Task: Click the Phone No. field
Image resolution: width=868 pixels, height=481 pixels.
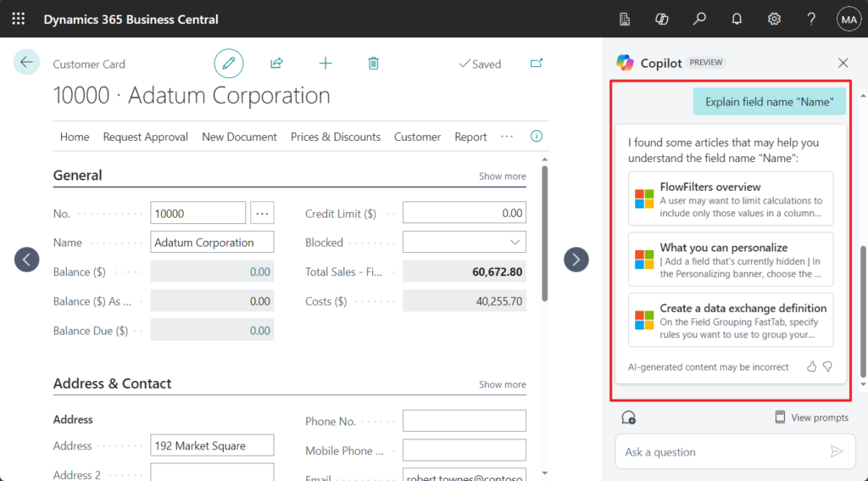Action: point(465,421)
